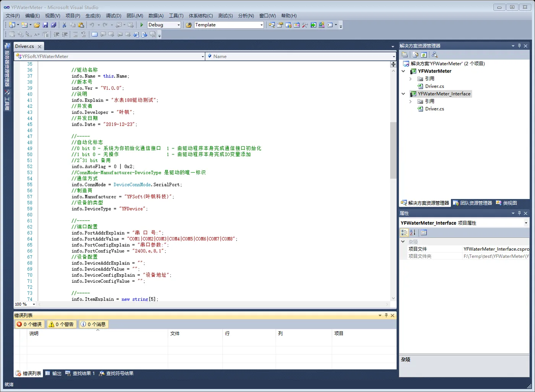The width and height of the screenshot is (535, 392).
Task: Open the Debug configuration dropdown
Action: point(178,25)
